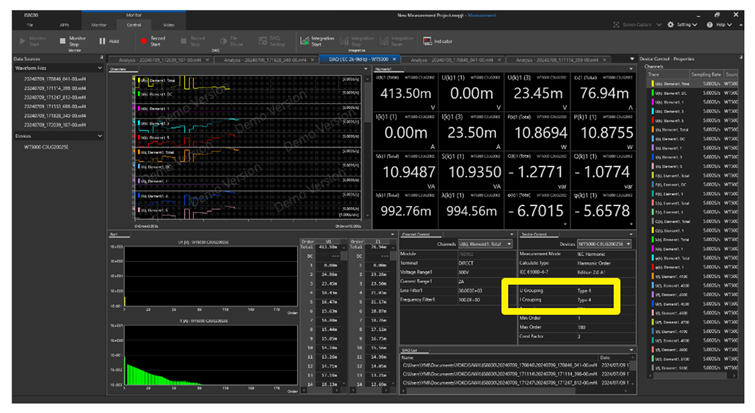Switch to Analysis 172039_107-00.mf4 document tab
This screenshot has width=755, height=413.
(160, 60)
